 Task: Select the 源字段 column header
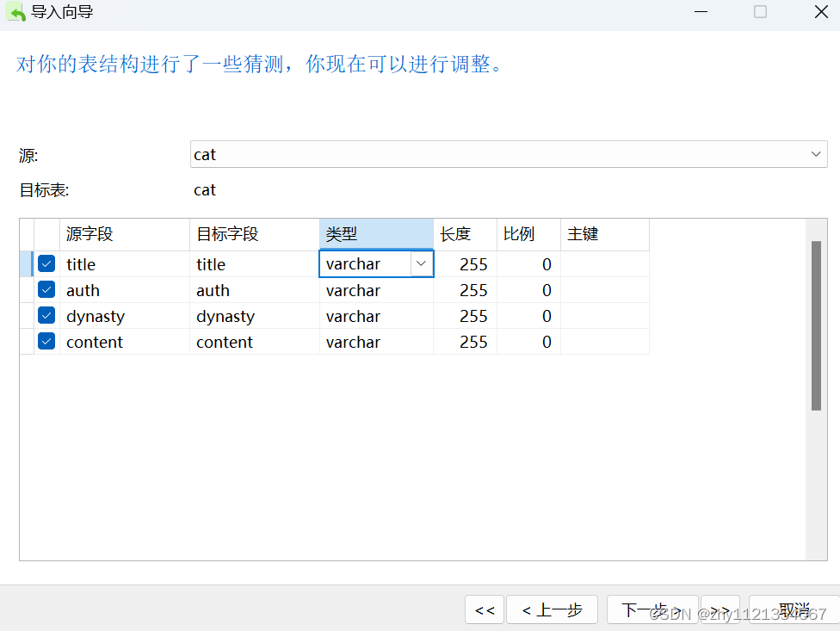[x=95, y=234]
